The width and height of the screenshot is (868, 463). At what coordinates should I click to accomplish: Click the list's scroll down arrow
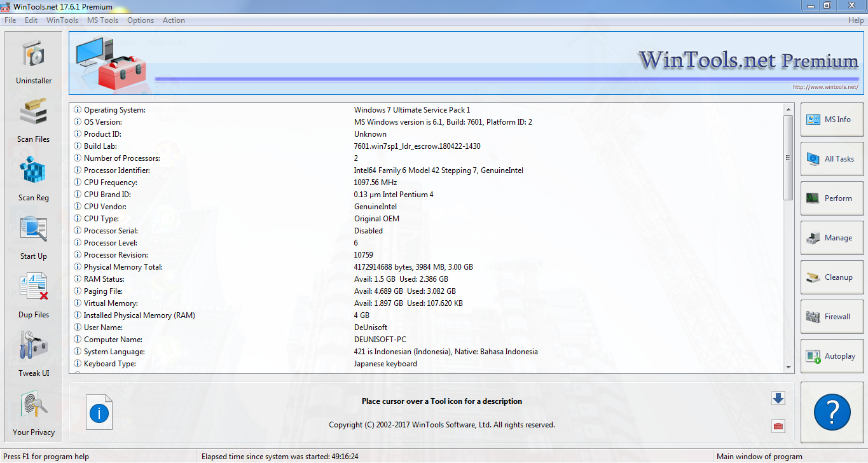click(x=789, y=367)
